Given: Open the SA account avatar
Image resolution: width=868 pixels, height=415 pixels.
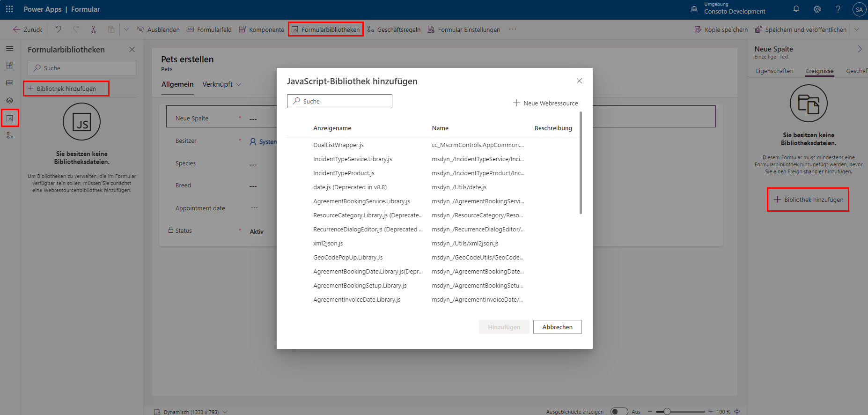Looking at the screenshot, I should pos(859,9).
